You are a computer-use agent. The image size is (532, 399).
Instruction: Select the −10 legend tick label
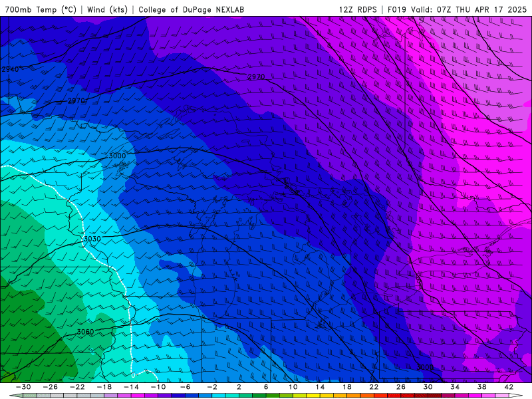[x=158, y=387]
